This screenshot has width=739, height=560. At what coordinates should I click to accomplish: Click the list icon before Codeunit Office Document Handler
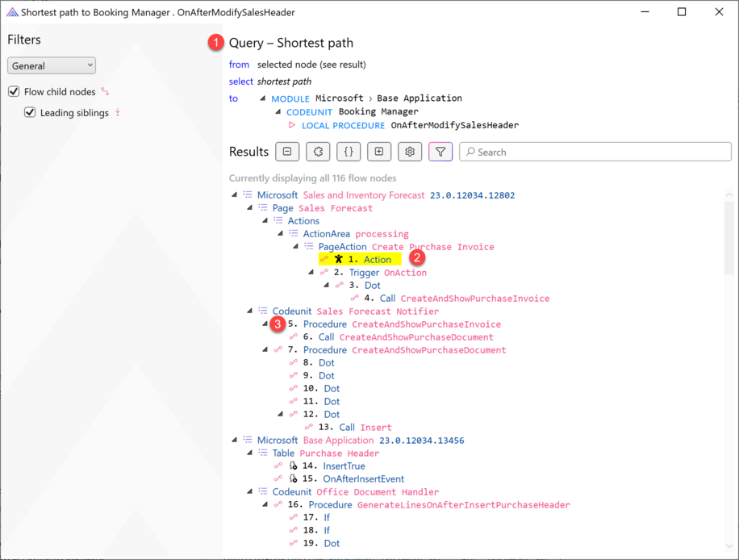click(x=262, y=491)
